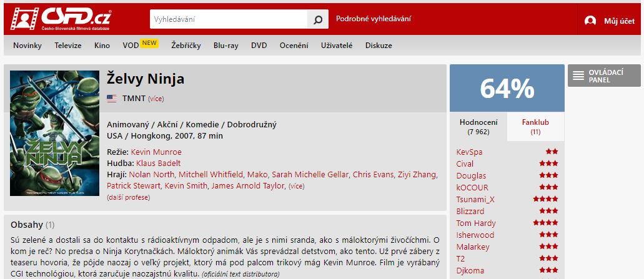Click the Ovládací panel hamburger icon
This screenshot has height=279, width=644.
coord(578,76)
